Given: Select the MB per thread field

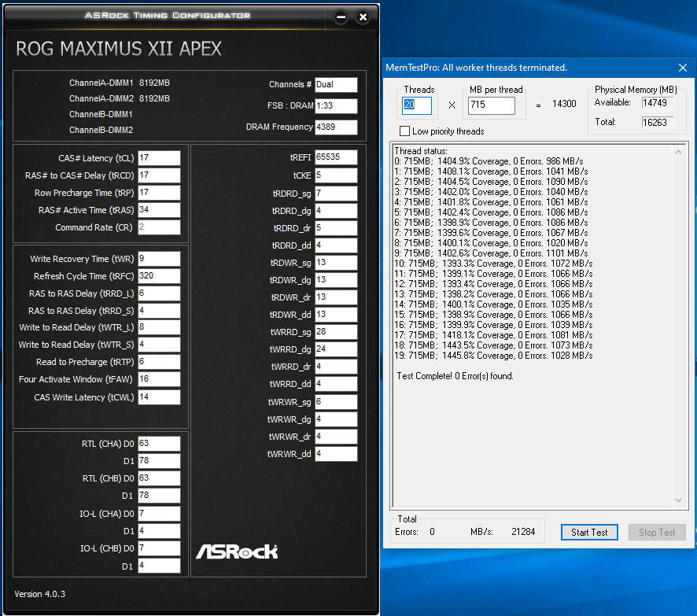Looking at the screenshot, I should tap(491, 105).
